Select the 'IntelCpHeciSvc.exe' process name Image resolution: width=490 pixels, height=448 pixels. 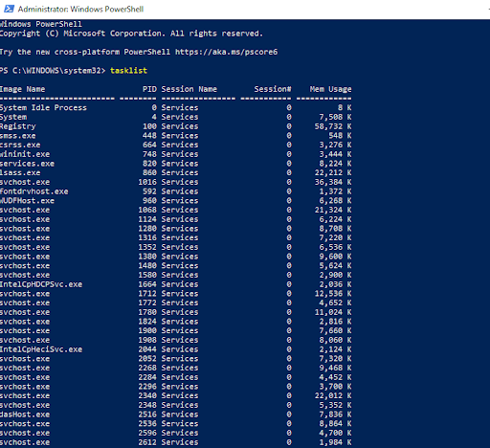pos(41,349)
